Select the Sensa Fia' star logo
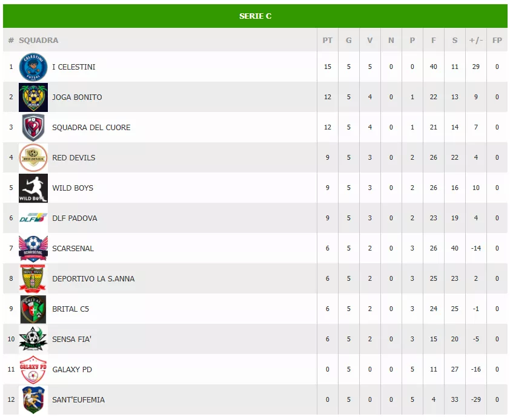The height and width of the screenshot is (420, 510). point(33,339)
